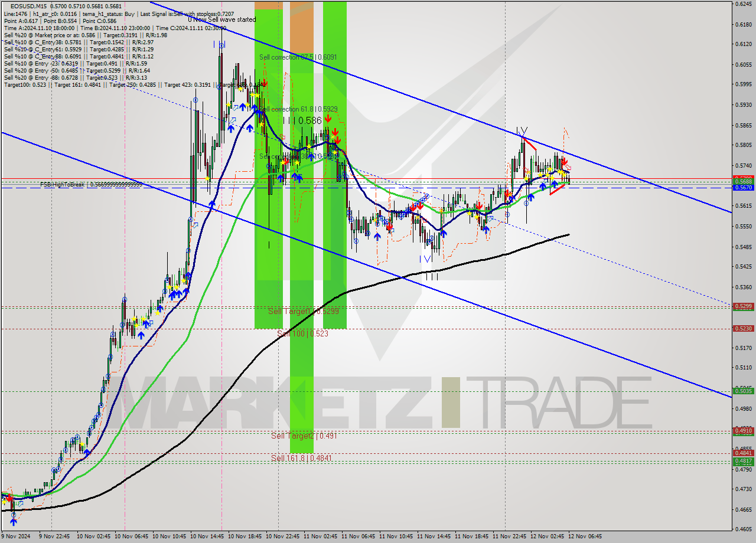Click the blue 0.5670 price tag
Image resolution: width=756 pixels, height=543 pixels.
[742, 187]
